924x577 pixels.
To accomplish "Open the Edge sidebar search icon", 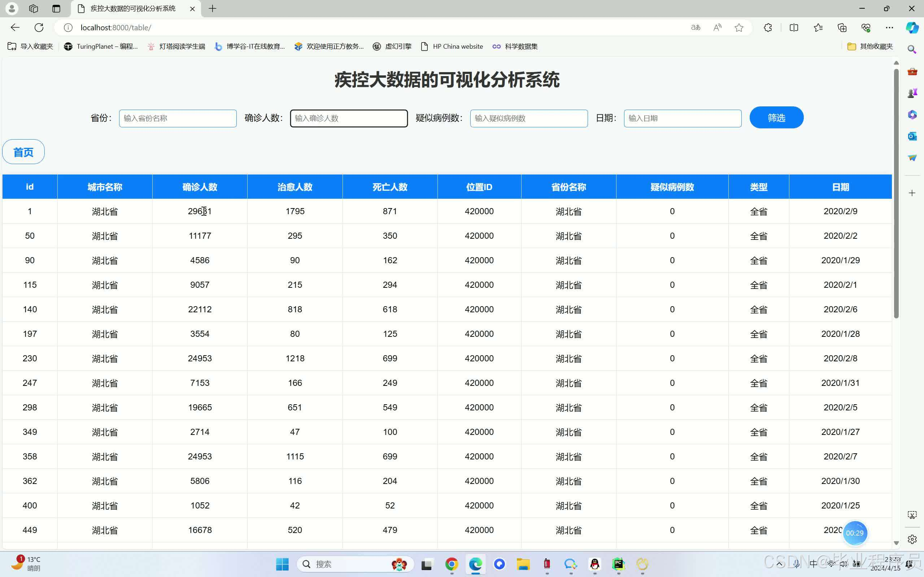I will [x=912, y=50].
